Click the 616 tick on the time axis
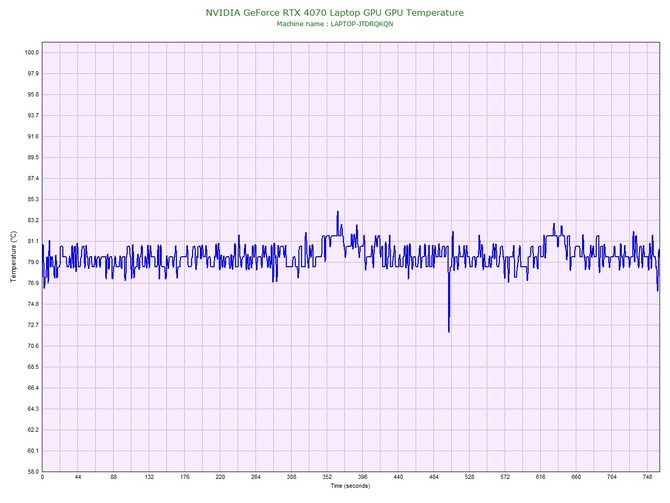Image resolution: width=670 pixels, height=503 pixels. [x=541, y=478]
